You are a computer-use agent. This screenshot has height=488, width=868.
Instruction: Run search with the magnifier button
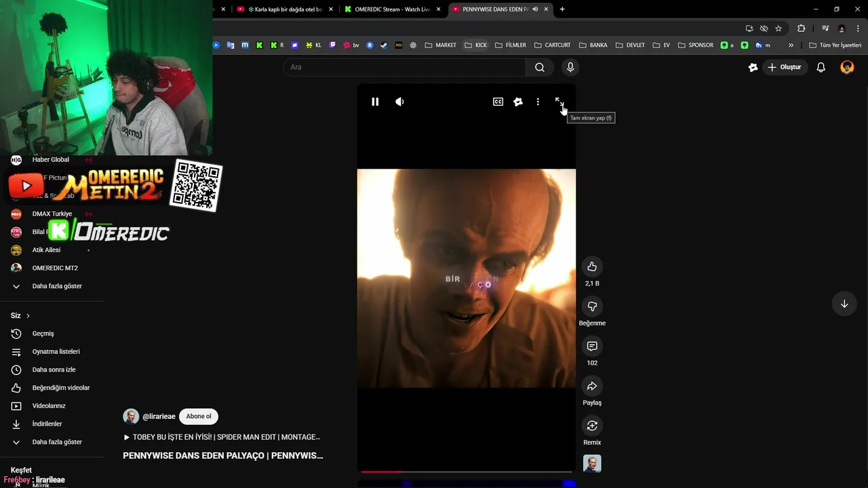click(x=540, y=67)
